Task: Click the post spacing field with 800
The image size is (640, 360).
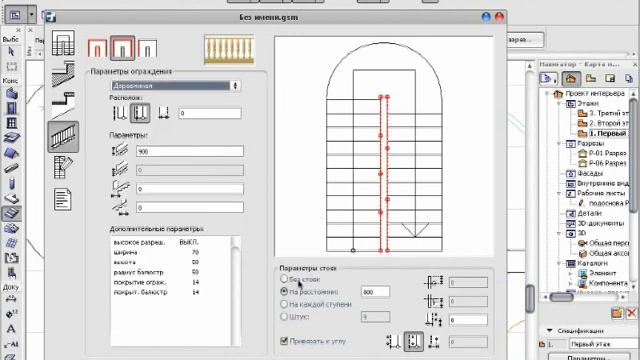Action: [375, 292]
